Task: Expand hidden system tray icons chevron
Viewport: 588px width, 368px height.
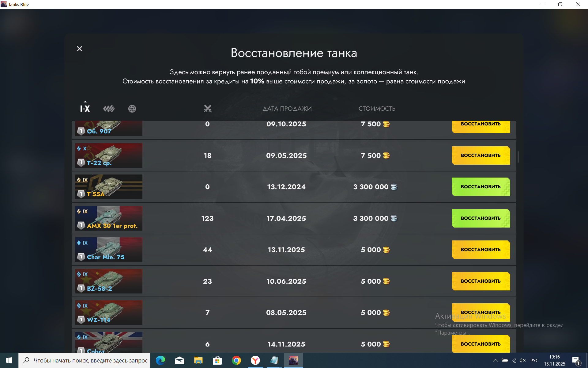Action: point(495,360)
